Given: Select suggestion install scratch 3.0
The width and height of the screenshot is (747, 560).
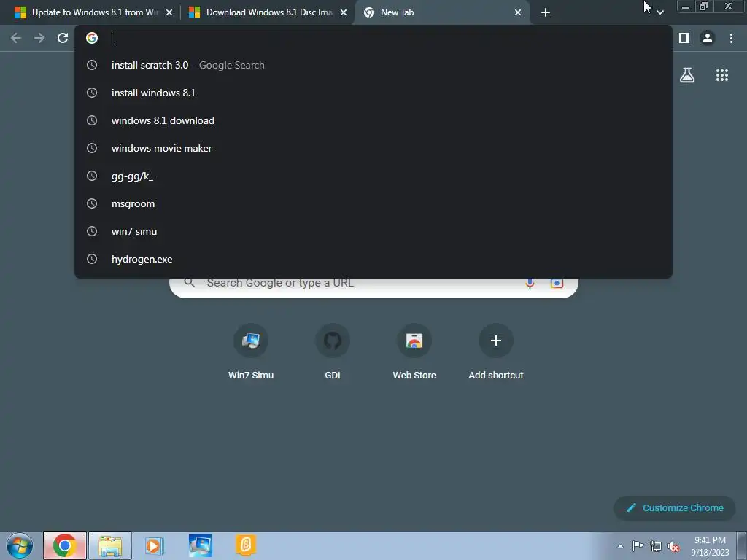Looking at the screenshot, I should (373, 65).
